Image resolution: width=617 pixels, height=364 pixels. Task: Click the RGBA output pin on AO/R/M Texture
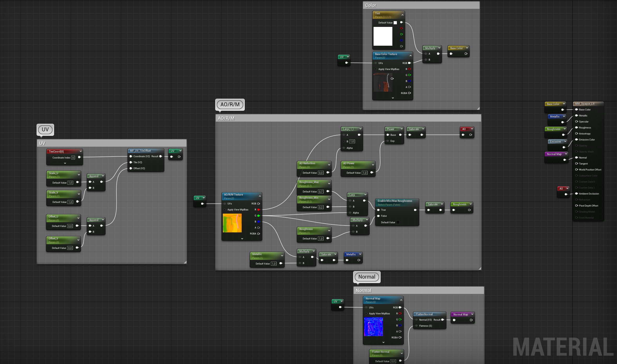[258, 234]
